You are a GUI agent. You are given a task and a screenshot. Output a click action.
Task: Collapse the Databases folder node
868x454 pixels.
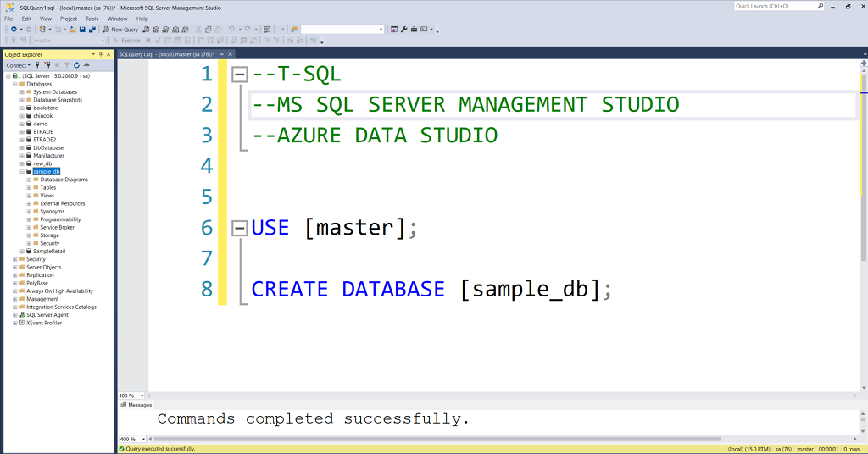coord(15,84)
